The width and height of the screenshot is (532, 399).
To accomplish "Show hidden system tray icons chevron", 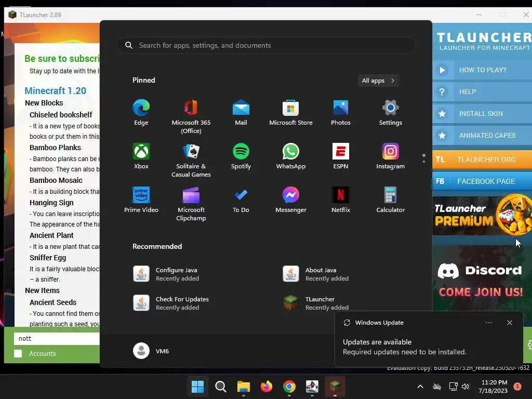I will [420, 387].
